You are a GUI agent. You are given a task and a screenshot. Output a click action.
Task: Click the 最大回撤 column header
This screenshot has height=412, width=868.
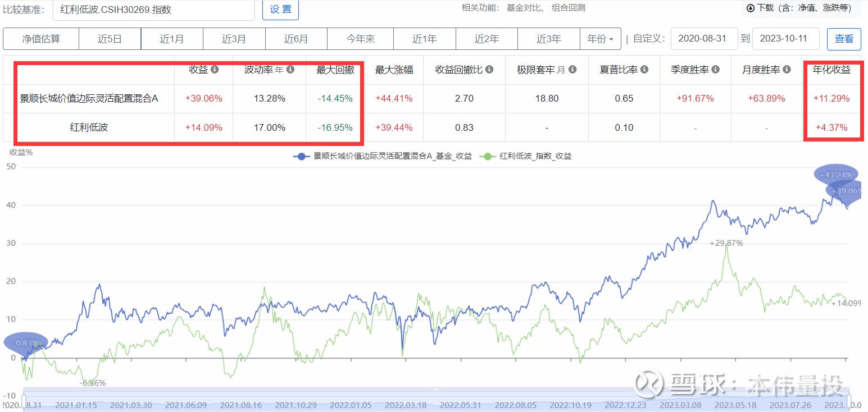pos(335,70)
